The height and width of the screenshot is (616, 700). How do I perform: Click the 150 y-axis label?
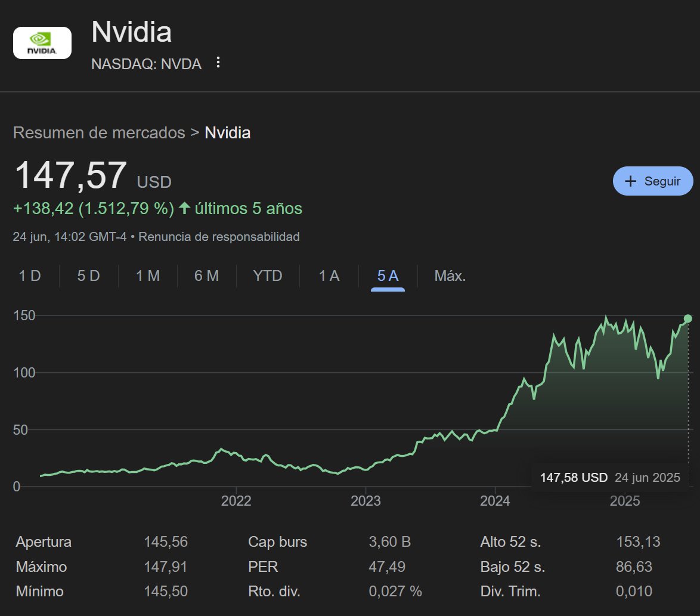point(24,315)
